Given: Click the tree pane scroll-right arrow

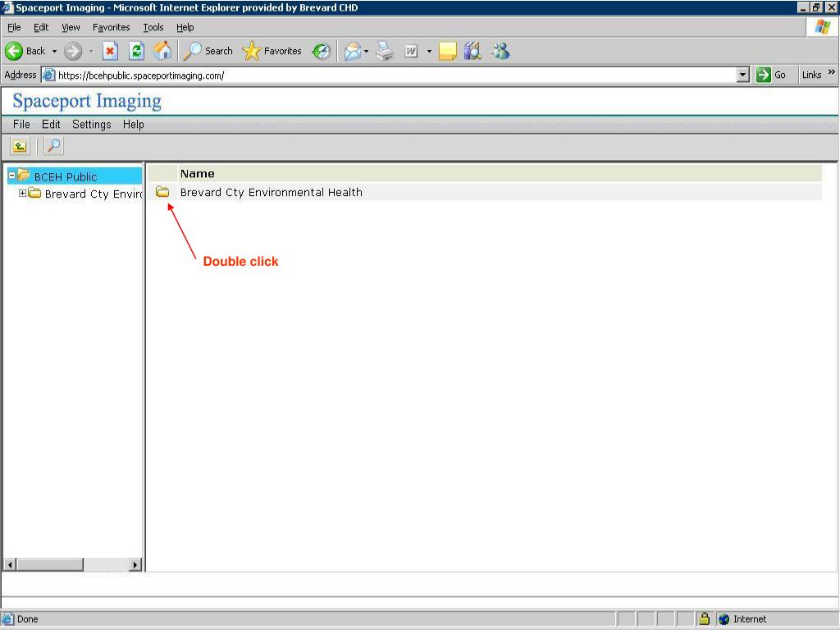Looking at the screenshot, I should click(135, 564).
